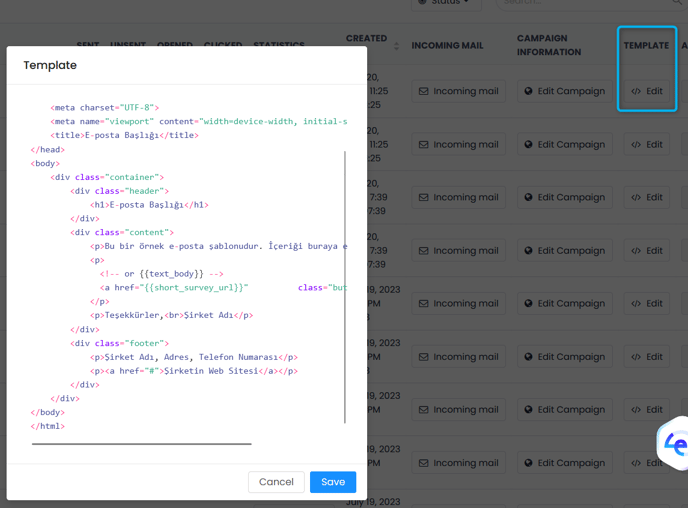
Task: Click the highlighted template Edit code icon
Action: pos(636,91)
